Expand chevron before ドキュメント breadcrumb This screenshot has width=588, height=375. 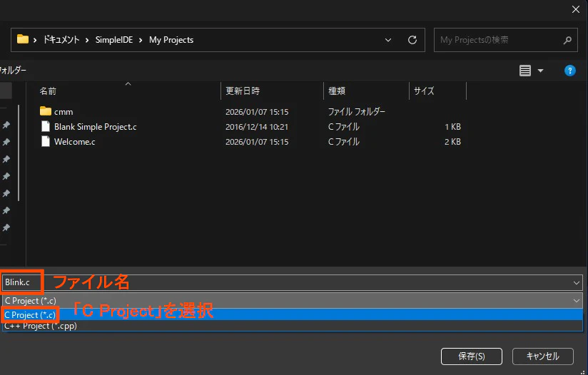click(x=35, y=40)
